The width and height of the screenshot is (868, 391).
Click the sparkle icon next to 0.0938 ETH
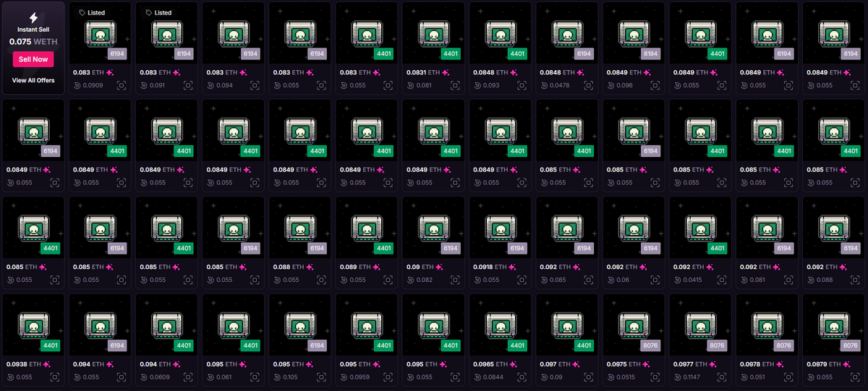click(46, 364)
